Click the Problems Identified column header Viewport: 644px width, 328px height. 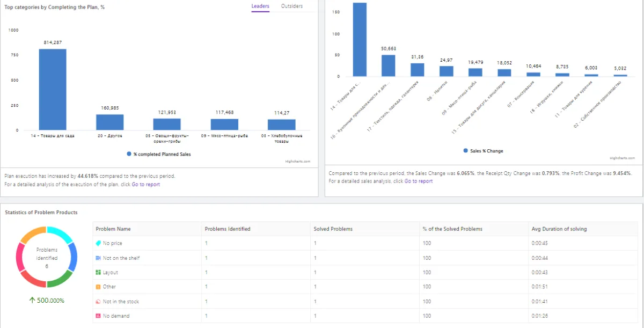click(228, 229)
